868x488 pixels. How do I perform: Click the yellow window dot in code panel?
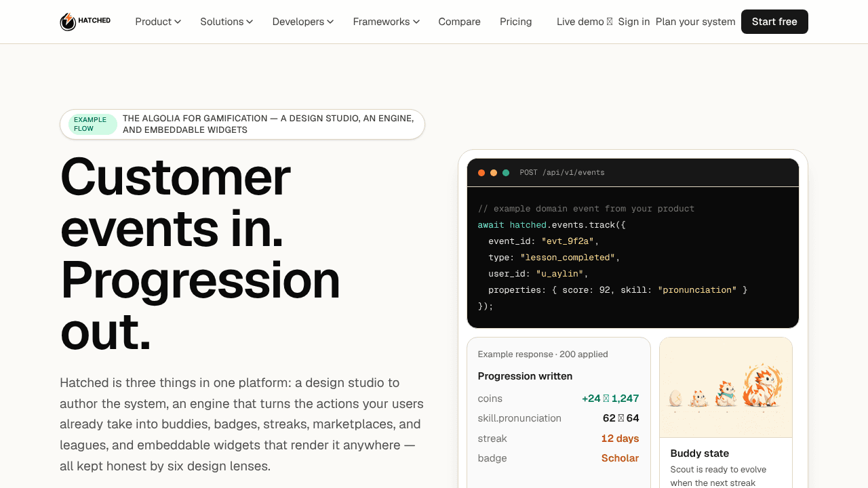[x=494, y=173]
